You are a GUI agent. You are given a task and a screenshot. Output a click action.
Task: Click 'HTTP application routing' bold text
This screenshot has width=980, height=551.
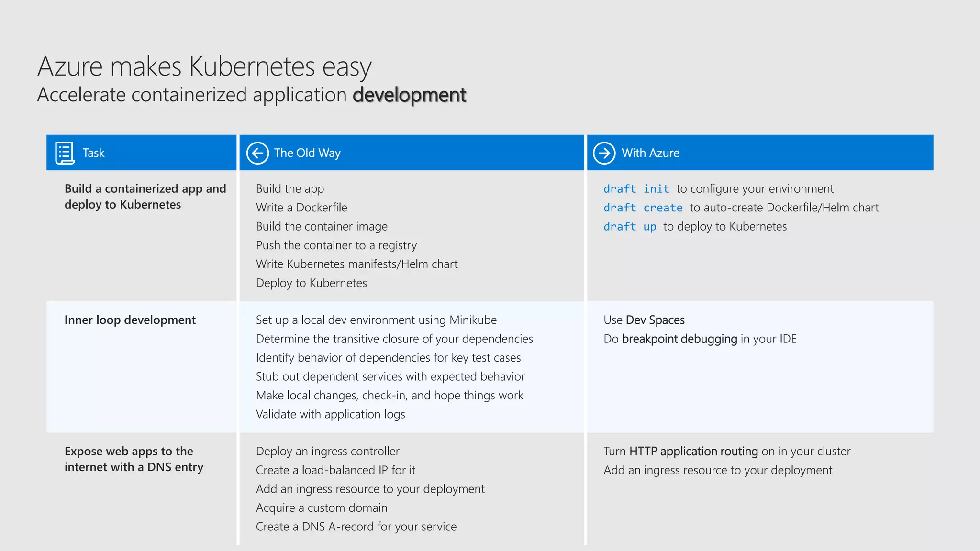click(x=693, y=452)
